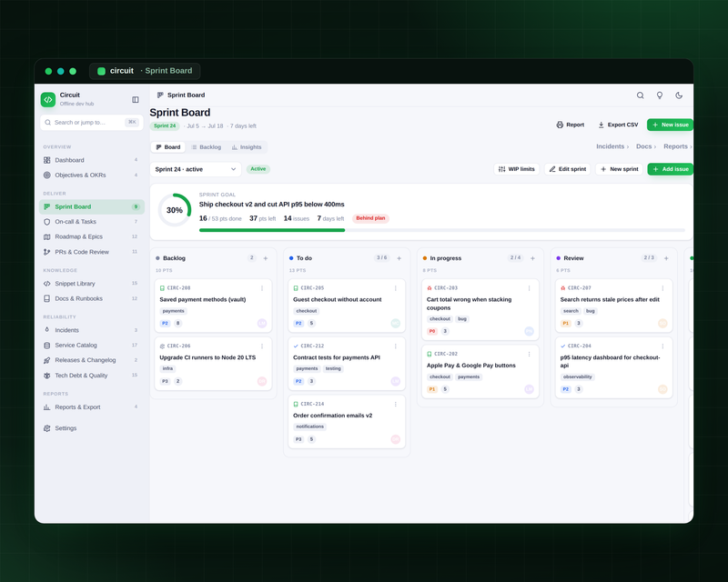Open the options menu on CIRC-207 card

tap(662, 288)
